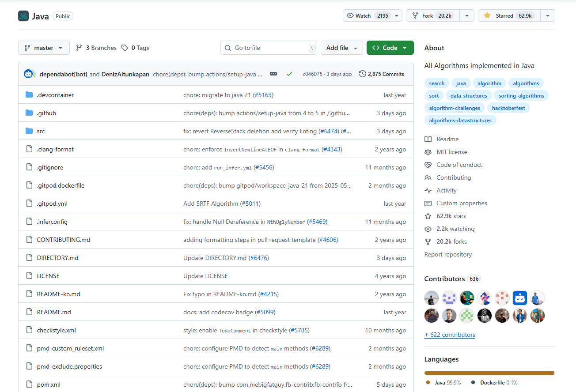576x392 pixels.
Task: Click the src folder icon
Action: [x=29, y=131]
